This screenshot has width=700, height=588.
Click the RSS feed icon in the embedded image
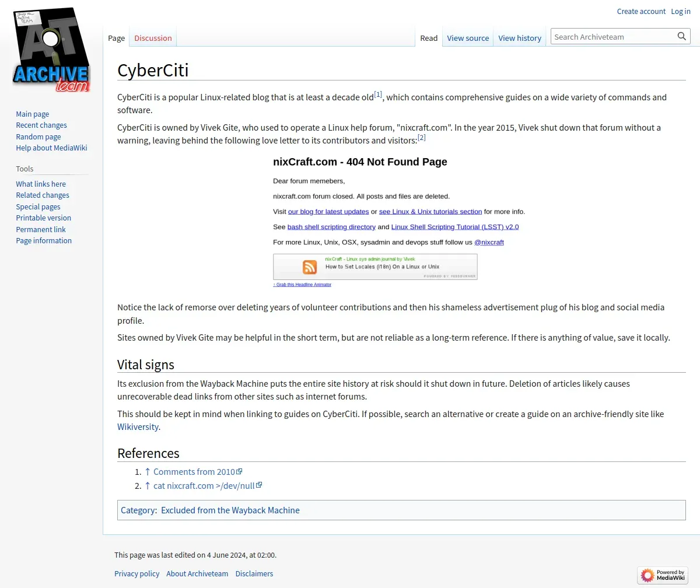click(x=310, y=267)
